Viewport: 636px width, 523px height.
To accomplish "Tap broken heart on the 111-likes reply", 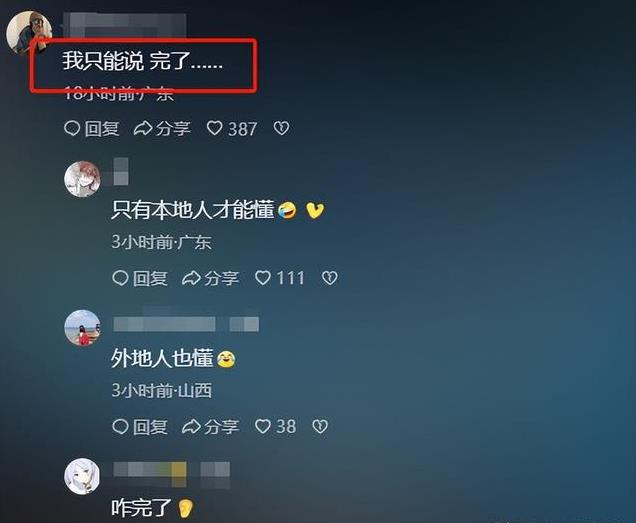I will (329, 278).
